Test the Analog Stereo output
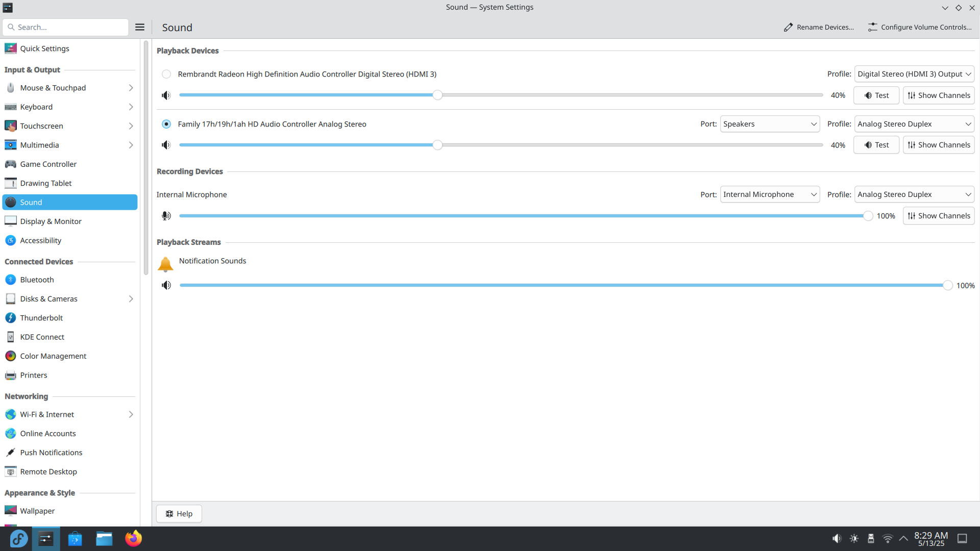This screenshot has width=980, height=551. click(876, 145)
